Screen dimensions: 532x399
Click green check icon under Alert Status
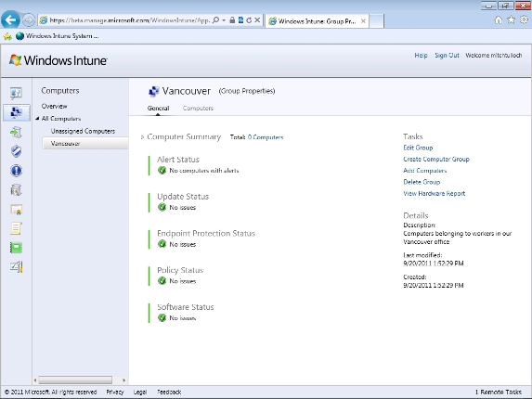point(162,170)
